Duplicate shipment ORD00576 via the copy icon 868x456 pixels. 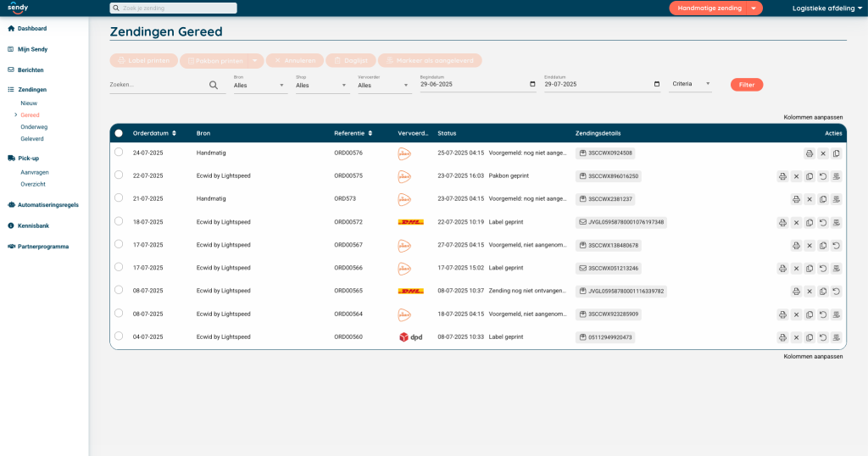point(837,153)
